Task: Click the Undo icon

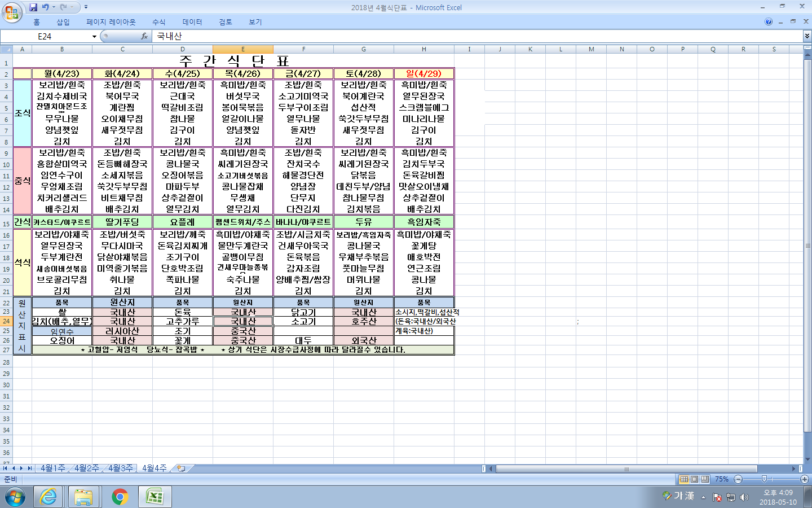Action: pyautogui.click(x=45, y=7)
